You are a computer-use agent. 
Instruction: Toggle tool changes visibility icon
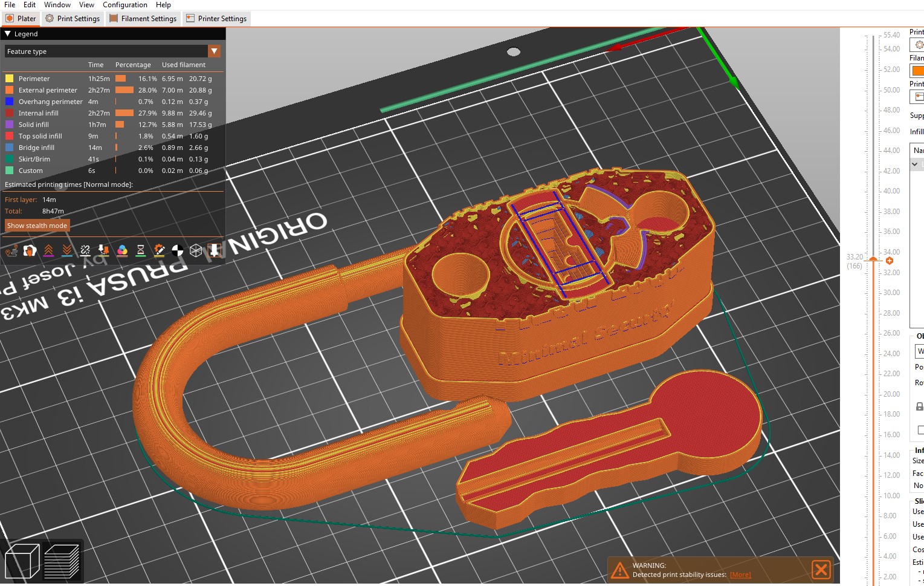pyautogui.click(x=104, y=250)
